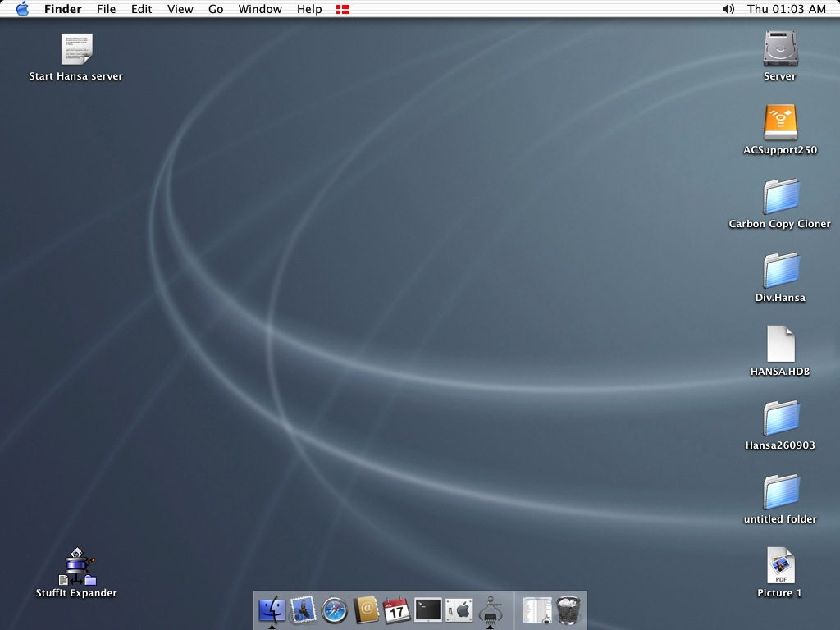Open the Window menu
This screenshot has width=840, height=630.
click(x=260, y=9)
